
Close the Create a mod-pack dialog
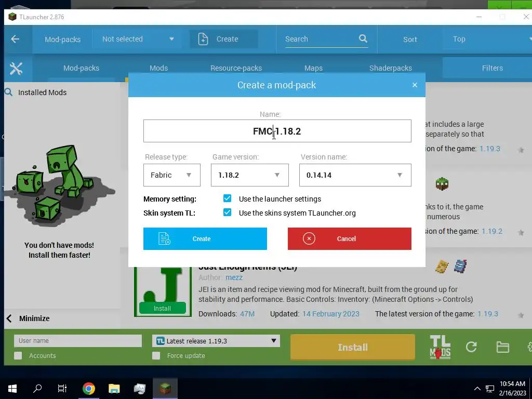coord(415,85)
